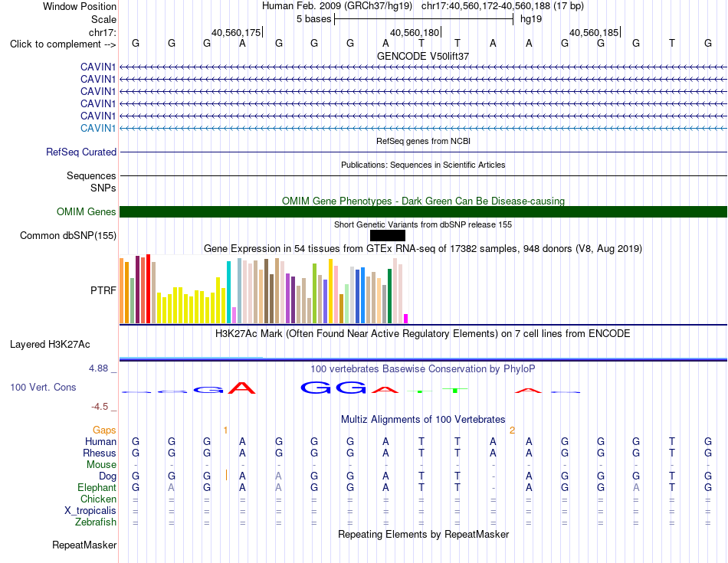Viewport: 728px width, 563px height.
Task: Open the Layered H3K27Ac track label
Action: coord(50,345)
